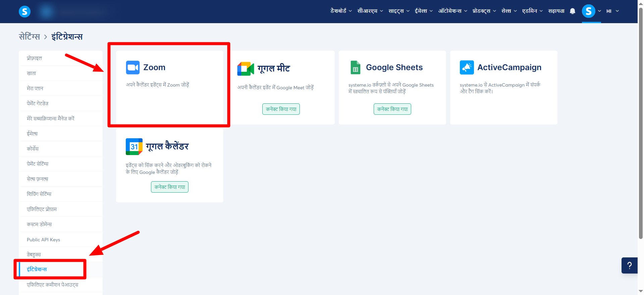This screenshot has width=644, height=295.
Task: Click the systeme.io logo in header
Action: tap(24, 11)
